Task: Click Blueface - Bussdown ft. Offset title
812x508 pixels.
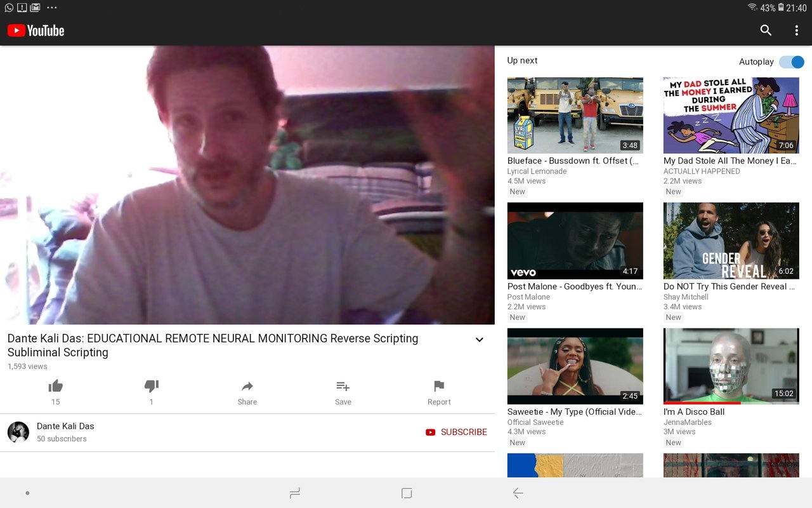Action: pyautogui.click(x=573, y=161)
